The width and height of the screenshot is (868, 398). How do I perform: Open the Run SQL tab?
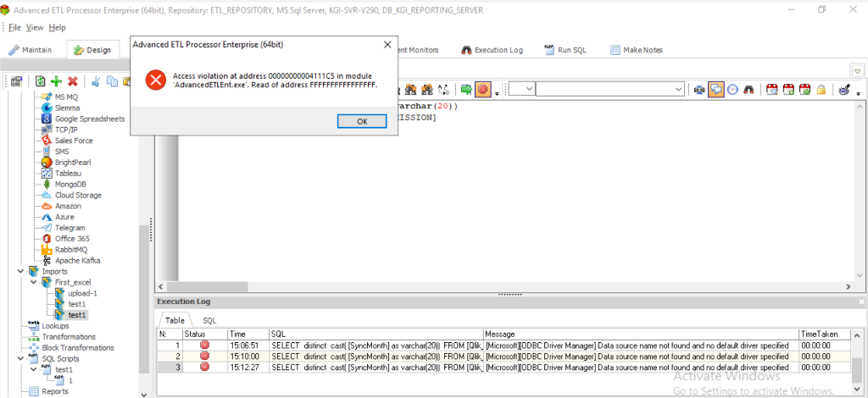pos(565,50)
